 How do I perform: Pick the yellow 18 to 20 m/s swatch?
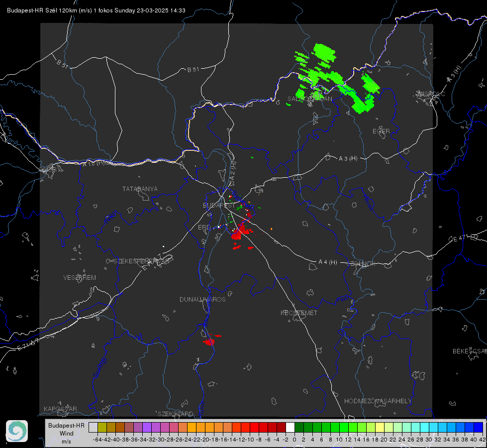(x=380, y=427)
